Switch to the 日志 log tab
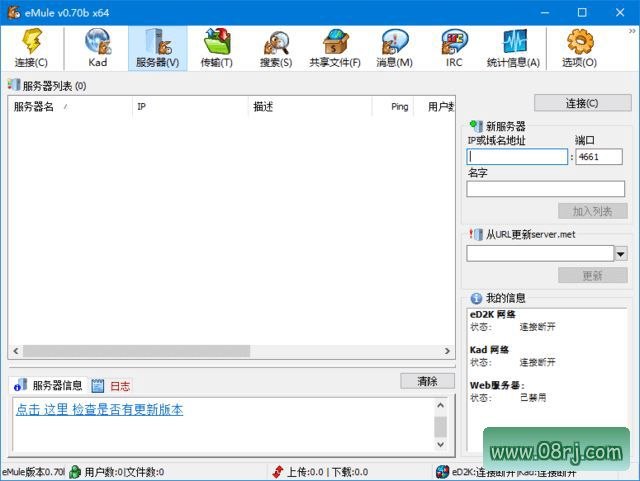Screen dimensions: 640x481 tap(111, 386)
